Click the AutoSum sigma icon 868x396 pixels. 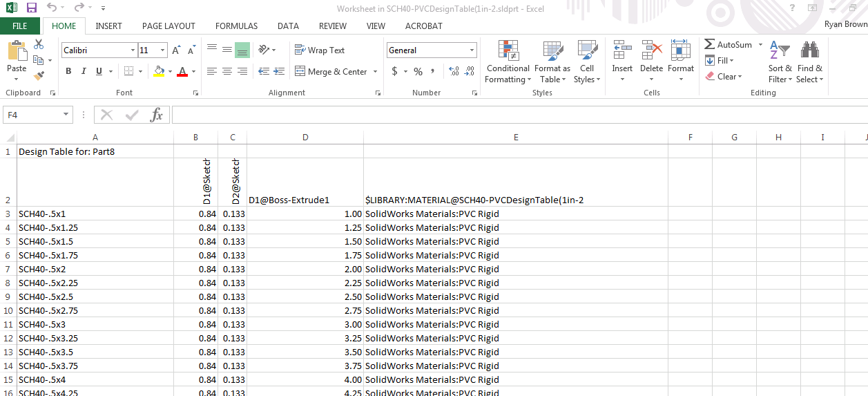[x=710, y=44]
